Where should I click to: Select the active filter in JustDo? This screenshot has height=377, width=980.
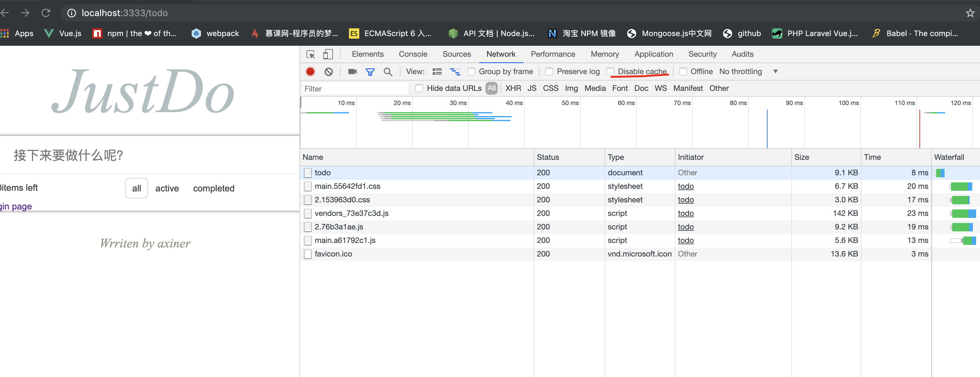[x=167, y=188]
